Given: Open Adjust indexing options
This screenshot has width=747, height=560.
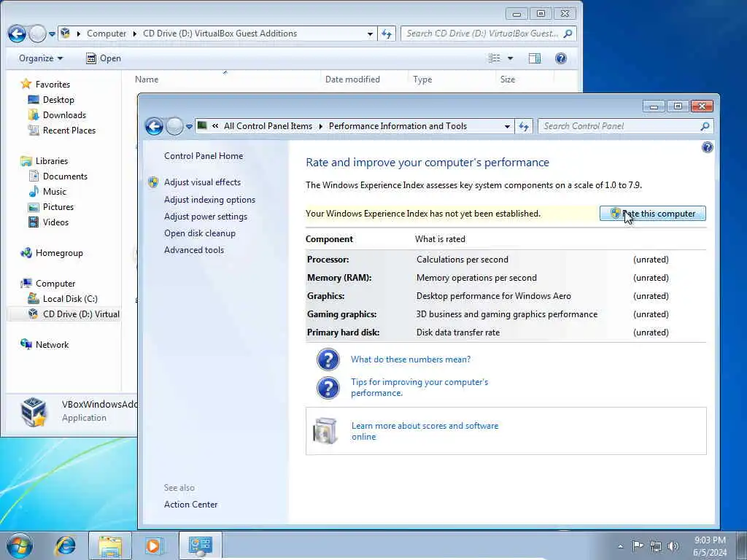Looking at the screenshot, I should [x=209, y=200].
